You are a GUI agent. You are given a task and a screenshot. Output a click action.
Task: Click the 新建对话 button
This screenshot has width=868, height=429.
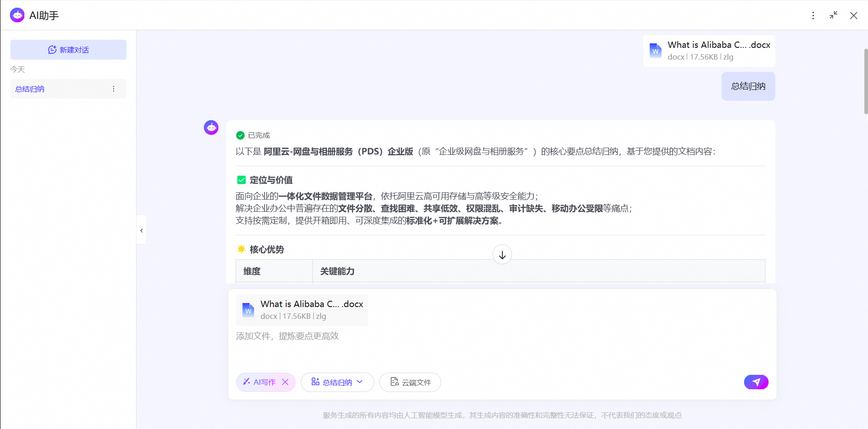tap(68, 50)
